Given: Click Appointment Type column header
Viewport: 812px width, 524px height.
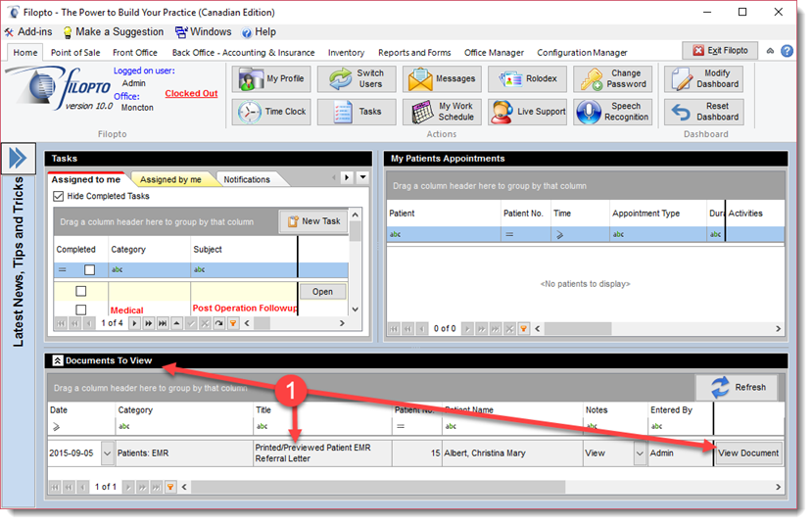Looking at the screenshot, I should [657, 214].
